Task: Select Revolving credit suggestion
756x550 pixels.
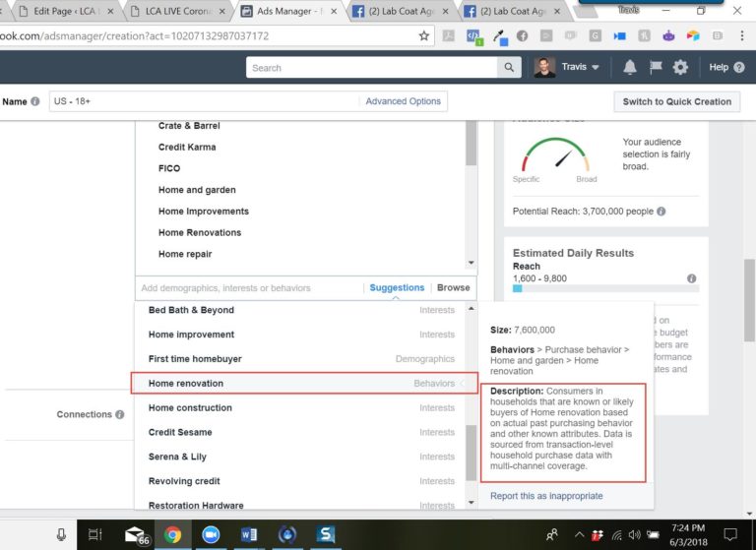Action: click(x=301, y=481)
